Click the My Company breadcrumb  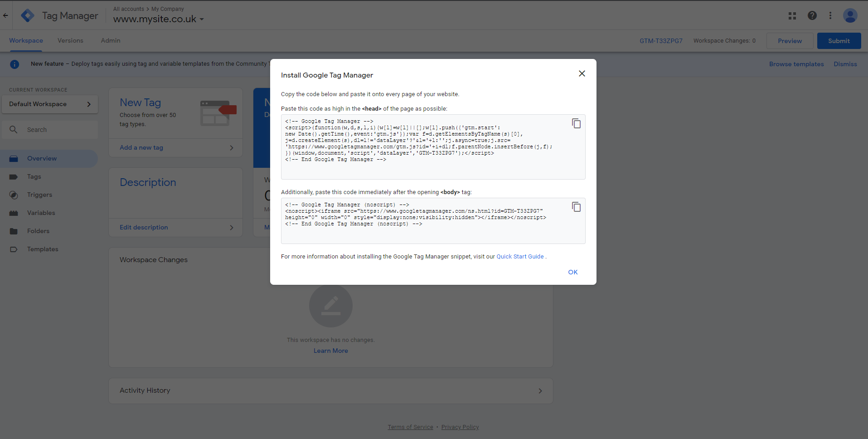pyautogui.click(x=168, y=9)
